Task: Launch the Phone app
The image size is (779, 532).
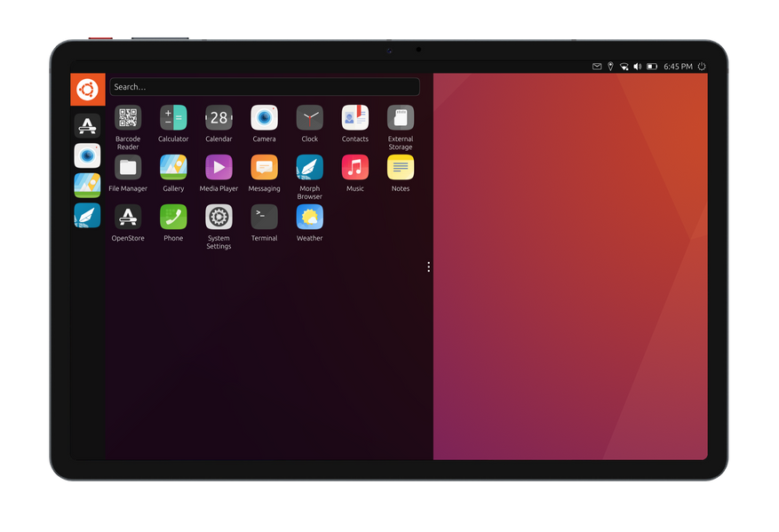Action: [173, 217]
